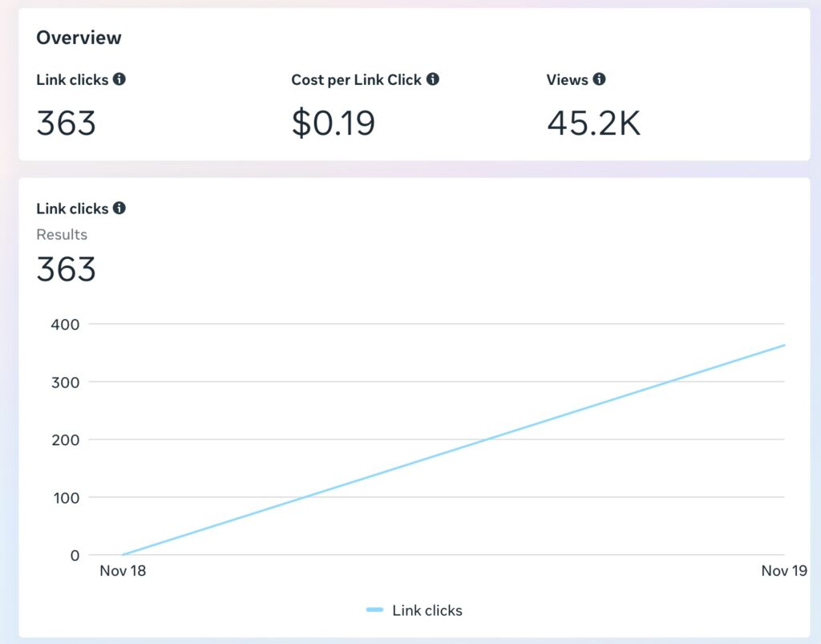Click info icon next to Views
The height and width of the screenshot is (644, 821).
(599, 79)
